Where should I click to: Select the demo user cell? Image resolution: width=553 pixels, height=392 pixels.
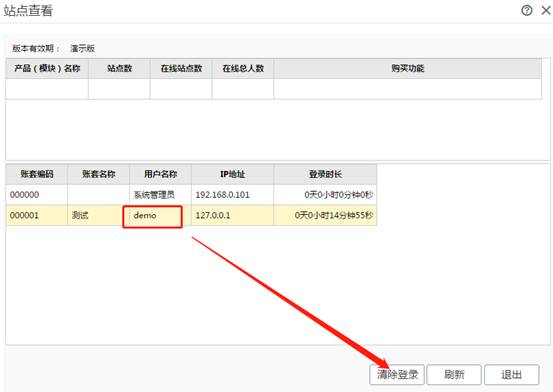pyautogui.click(x=160, y=215)
